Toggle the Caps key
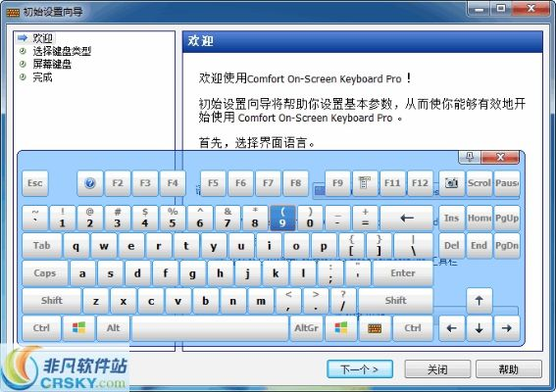The image size is (556, 392). 45,273
